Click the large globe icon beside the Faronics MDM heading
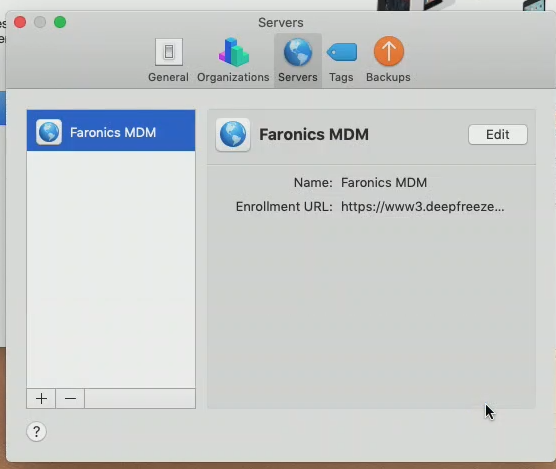 [233, 135]
